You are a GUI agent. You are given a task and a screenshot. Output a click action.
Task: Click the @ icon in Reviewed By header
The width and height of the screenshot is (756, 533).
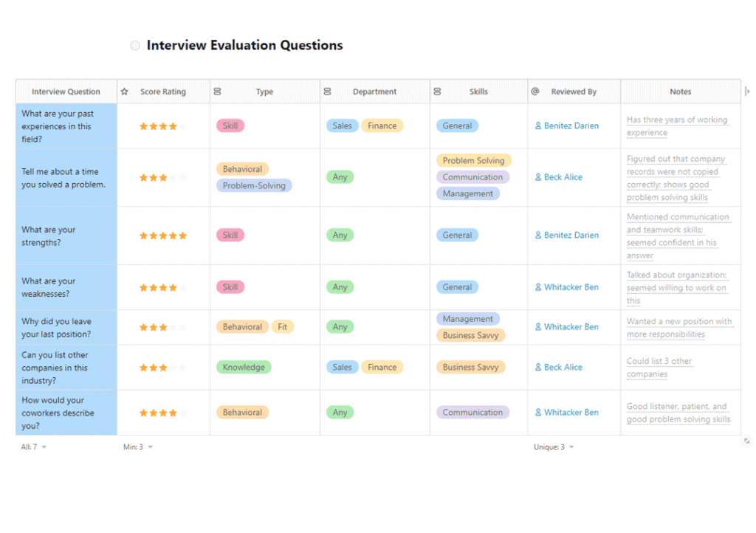535,92
